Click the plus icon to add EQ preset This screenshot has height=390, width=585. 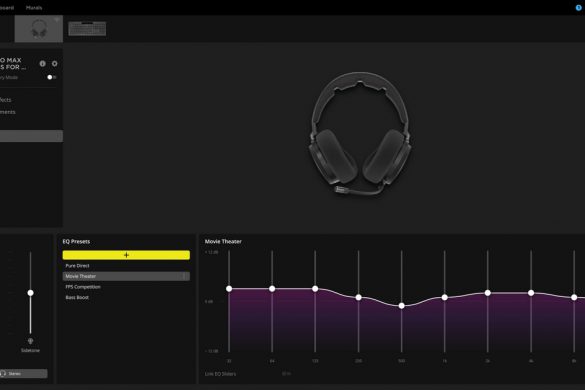pyautogui.click(x=126, y=255)
